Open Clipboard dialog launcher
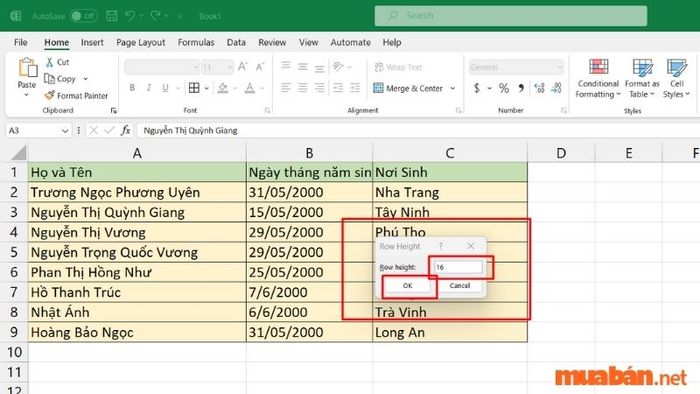700x394 pixels. tap(114, 111)
